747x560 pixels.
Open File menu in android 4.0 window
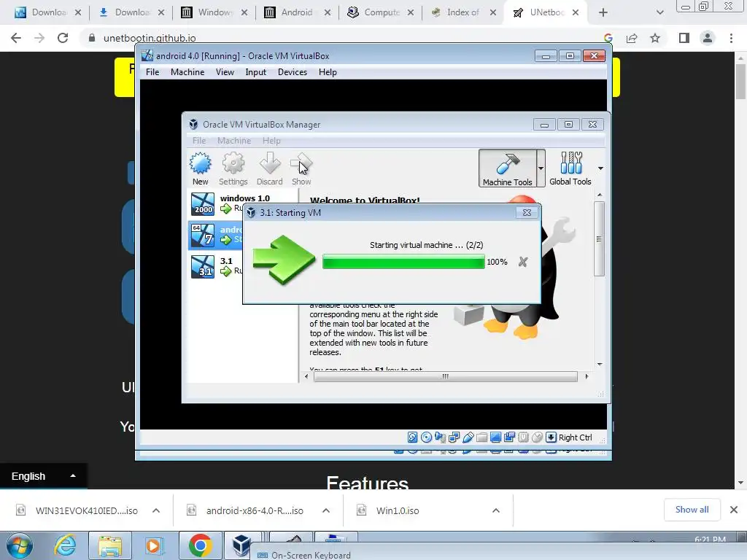pos(152,72)
